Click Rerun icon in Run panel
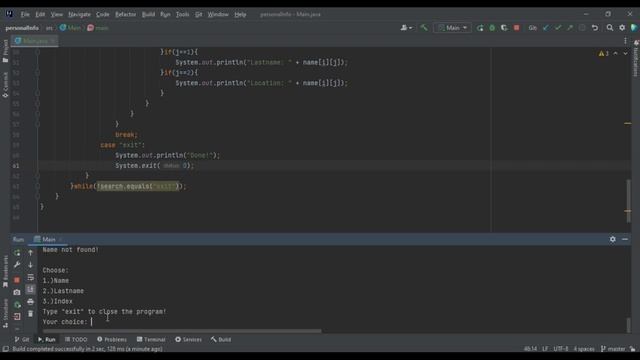Viewport: 640px width, 360px height. [x=17, y=253]
